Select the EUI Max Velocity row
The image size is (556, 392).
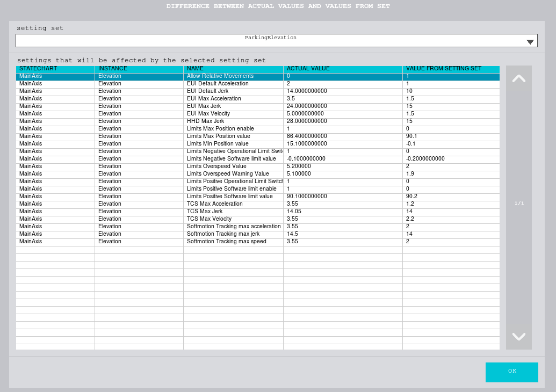tap(258, 114)
